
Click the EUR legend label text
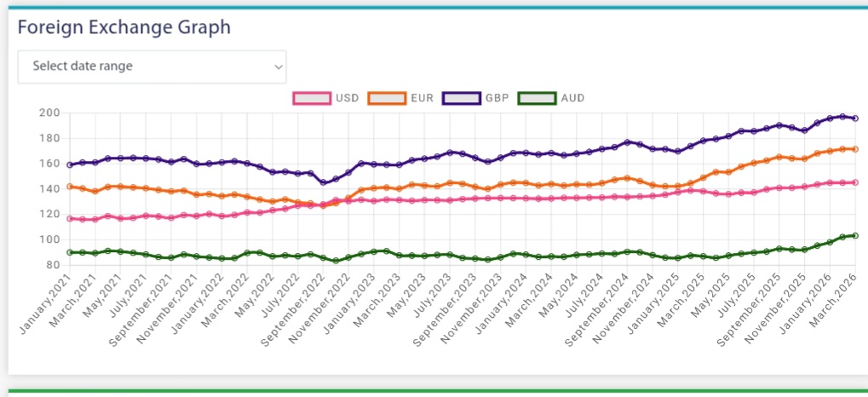[x=423, y=98]
